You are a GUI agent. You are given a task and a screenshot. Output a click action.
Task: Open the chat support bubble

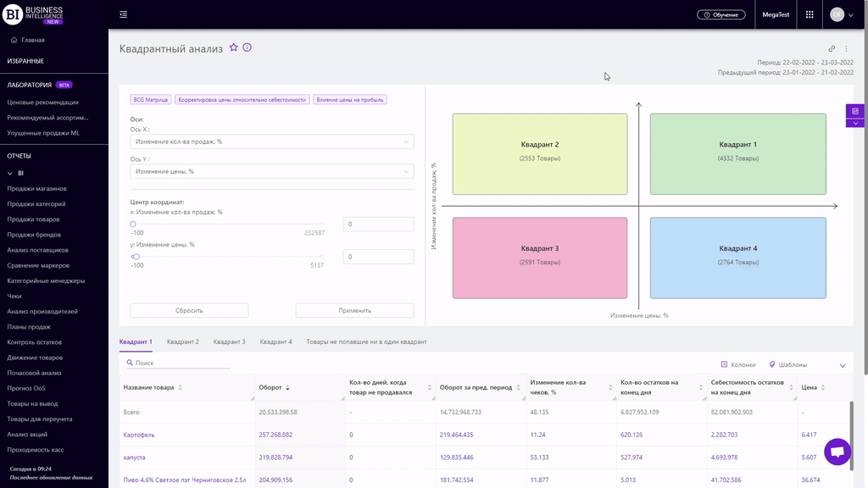[x=837, y=452]
